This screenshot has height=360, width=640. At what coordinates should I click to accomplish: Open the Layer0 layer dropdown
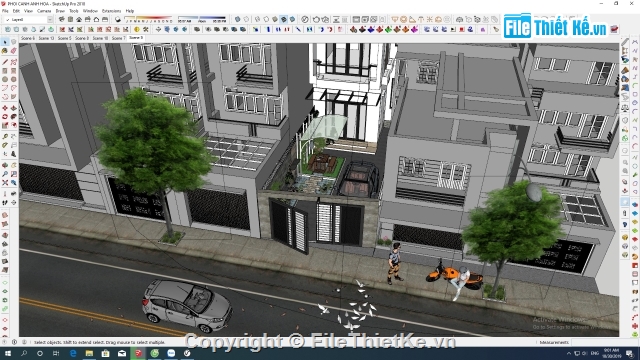coord(29,20)
